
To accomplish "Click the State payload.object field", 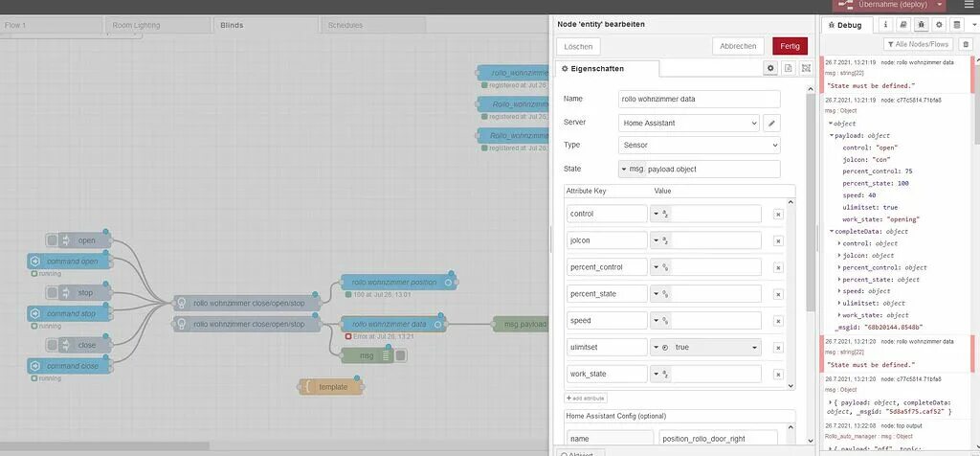I will point(712,169).
